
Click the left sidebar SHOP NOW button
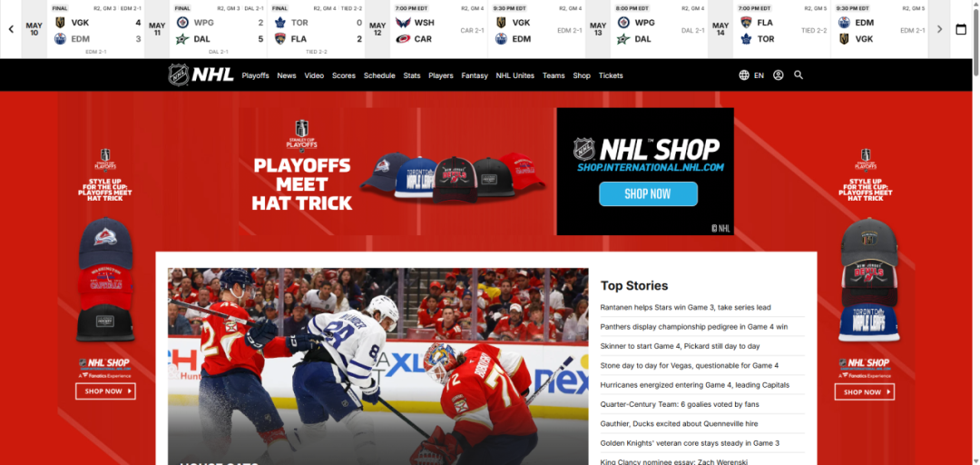click(105, 391)
